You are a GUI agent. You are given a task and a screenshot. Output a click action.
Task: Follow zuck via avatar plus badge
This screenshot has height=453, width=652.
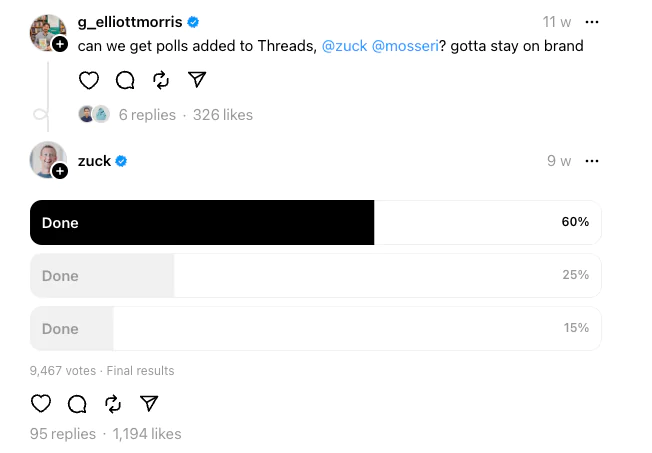tap(60, 171)
